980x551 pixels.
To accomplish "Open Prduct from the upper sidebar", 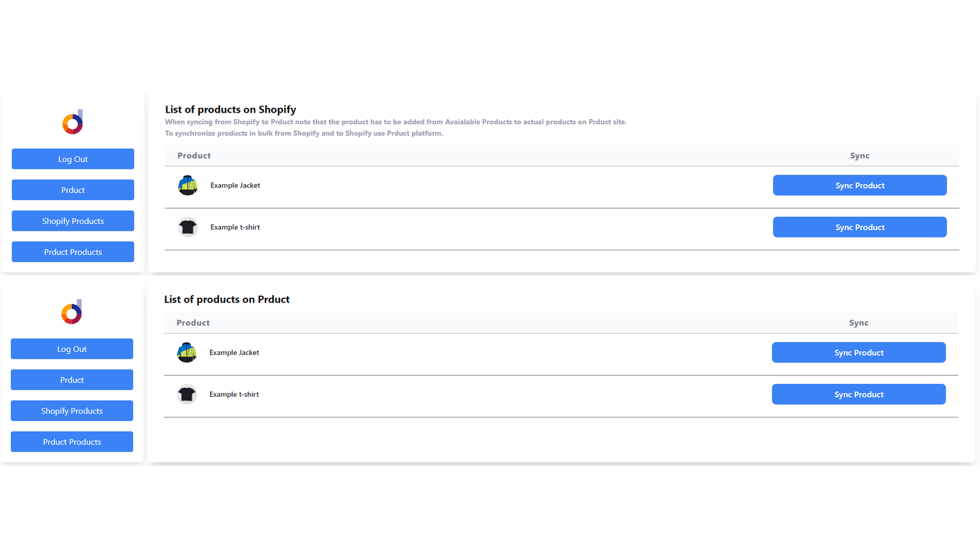I will (x=73, y=190).
